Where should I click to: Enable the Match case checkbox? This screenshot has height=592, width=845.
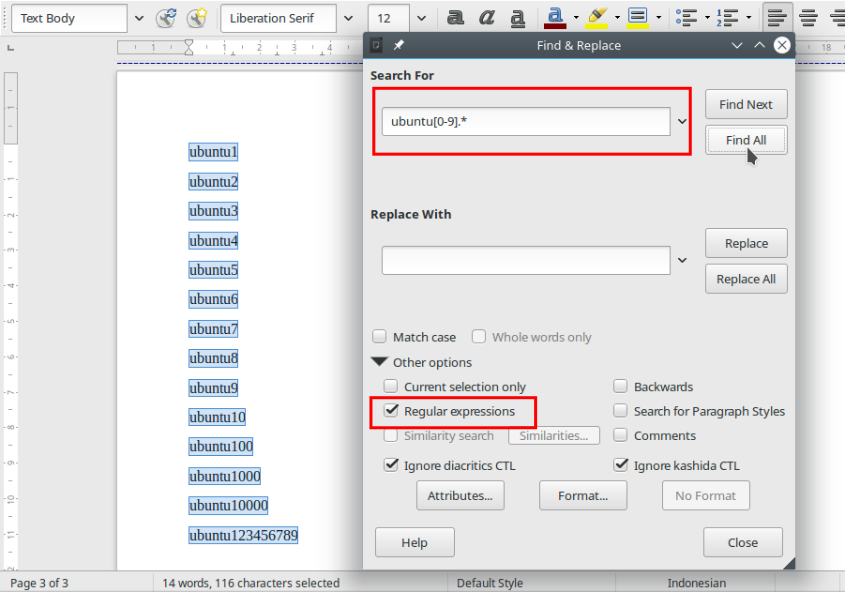[x=379, y=337]
